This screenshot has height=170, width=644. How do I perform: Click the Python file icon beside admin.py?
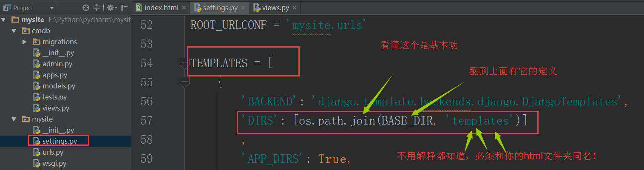pyautogui.click(x=37, y=64)
